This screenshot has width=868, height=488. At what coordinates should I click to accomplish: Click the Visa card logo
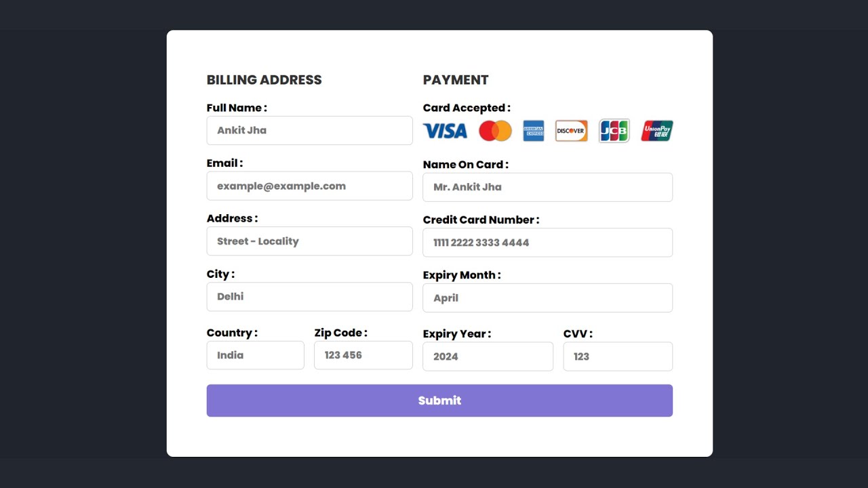point(445,131)
